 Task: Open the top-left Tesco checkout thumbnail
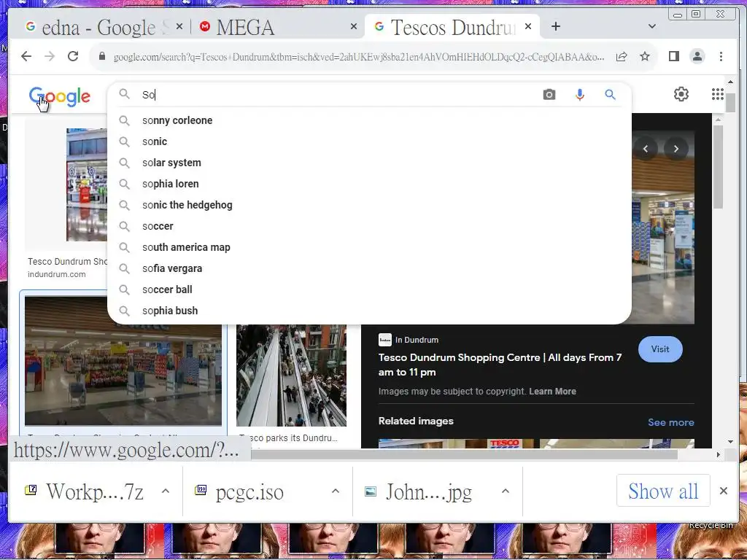[x=87, y=184]
